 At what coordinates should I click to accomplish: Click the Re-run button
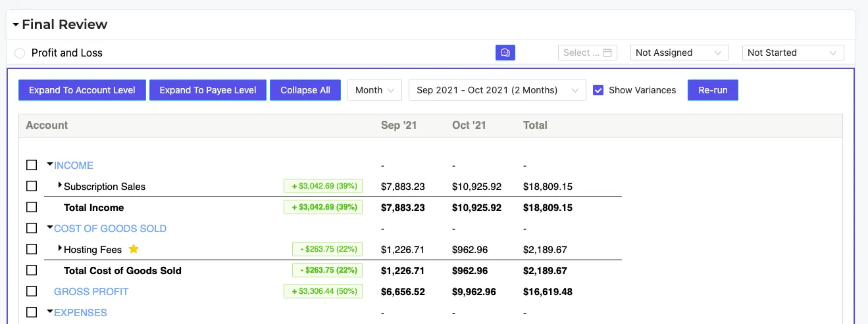tap(713, 90)
